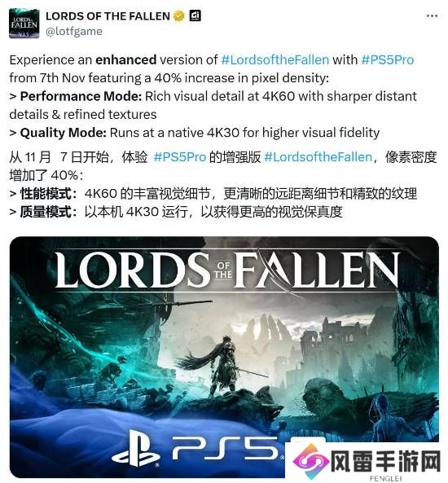Open the @lotfgame handle link
The width and height of the screenshot is (448, 483).
click(74, 32)
